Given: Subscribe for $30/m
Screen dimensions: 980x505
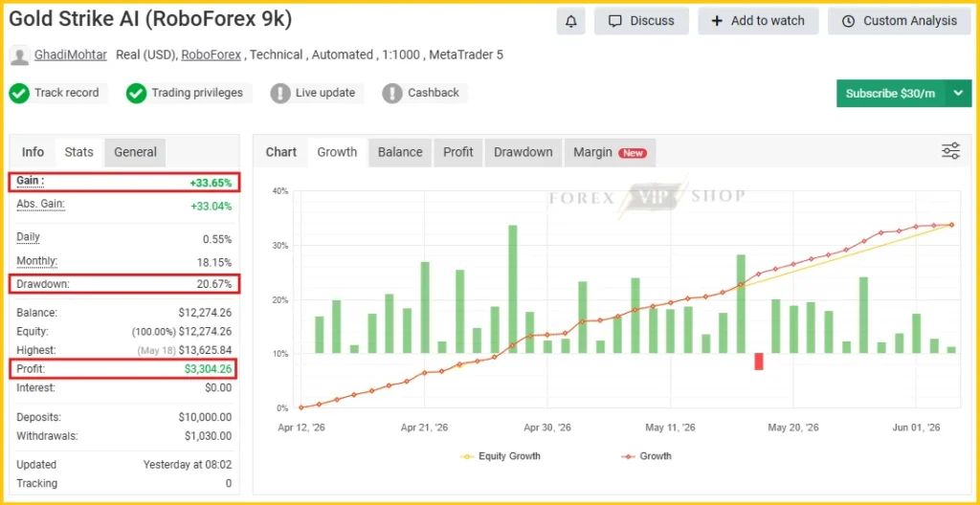Looking at the screenshot, I should pyautogui.click(x=891, y=94).
